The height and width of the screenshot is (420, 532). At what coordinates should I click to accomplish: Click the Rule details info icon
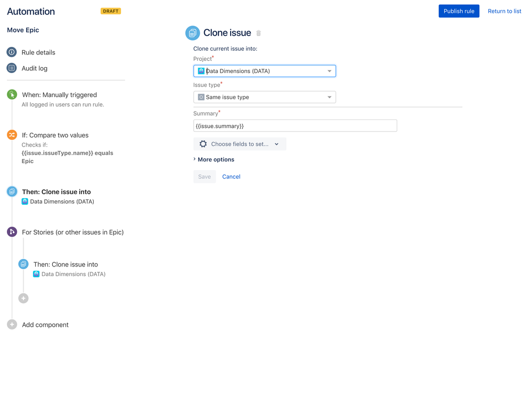coord(12,52)
